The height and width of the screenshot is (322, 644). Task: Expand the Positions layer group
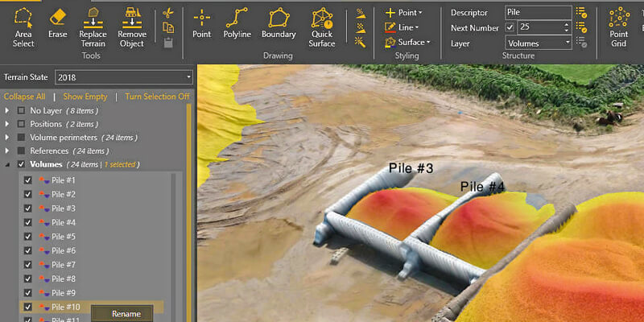[7, 123]
